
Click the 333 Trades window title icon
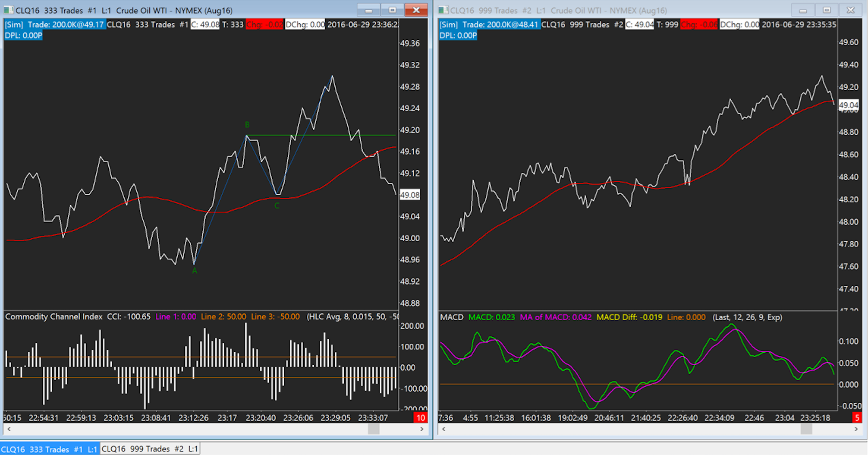click(9, 10)
